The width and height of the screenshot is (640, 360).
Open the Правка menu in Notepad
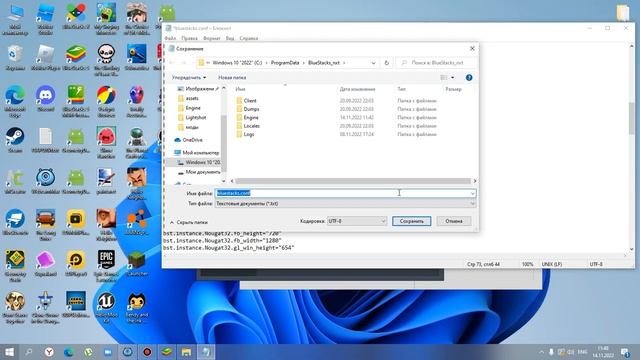click(x=189, y=38)
